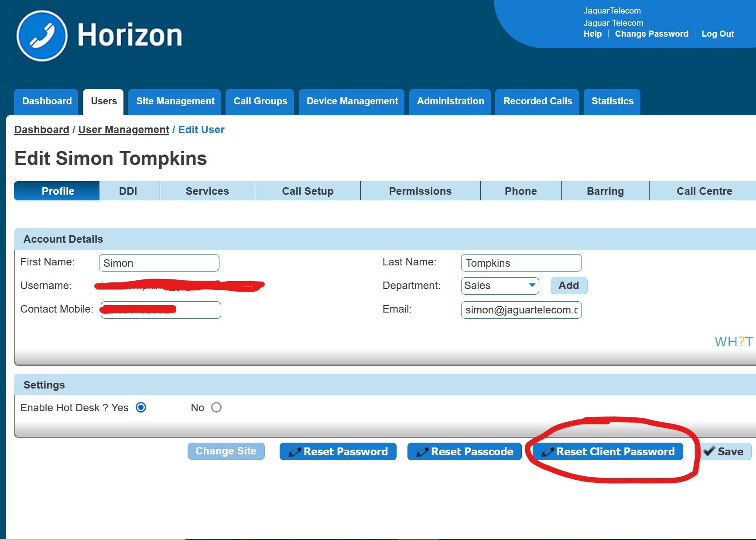
Task: Open the WH?T support widget
Action: [x=733, y=342]
